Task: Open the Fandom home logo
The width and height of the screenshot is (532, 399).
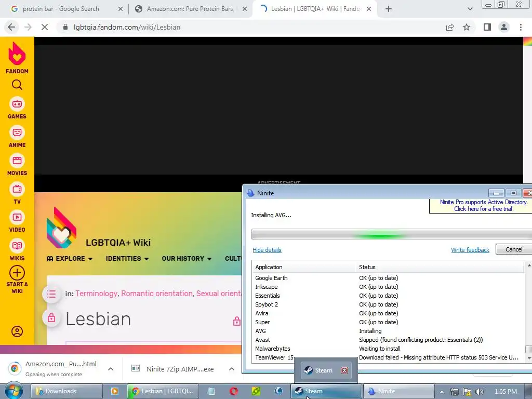Action: point(17,58)
